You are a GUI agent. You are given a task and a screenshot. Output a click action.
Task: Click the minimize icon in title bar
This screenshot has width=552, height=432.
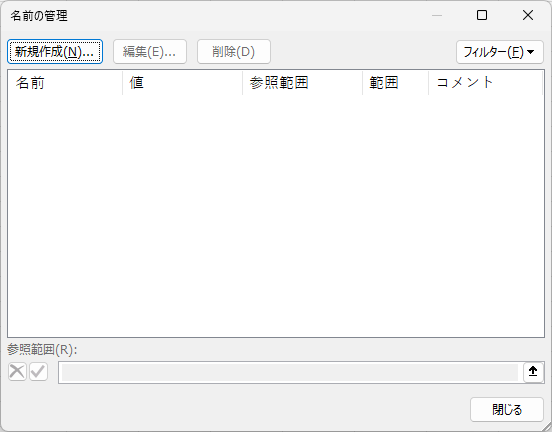[437, 15]
